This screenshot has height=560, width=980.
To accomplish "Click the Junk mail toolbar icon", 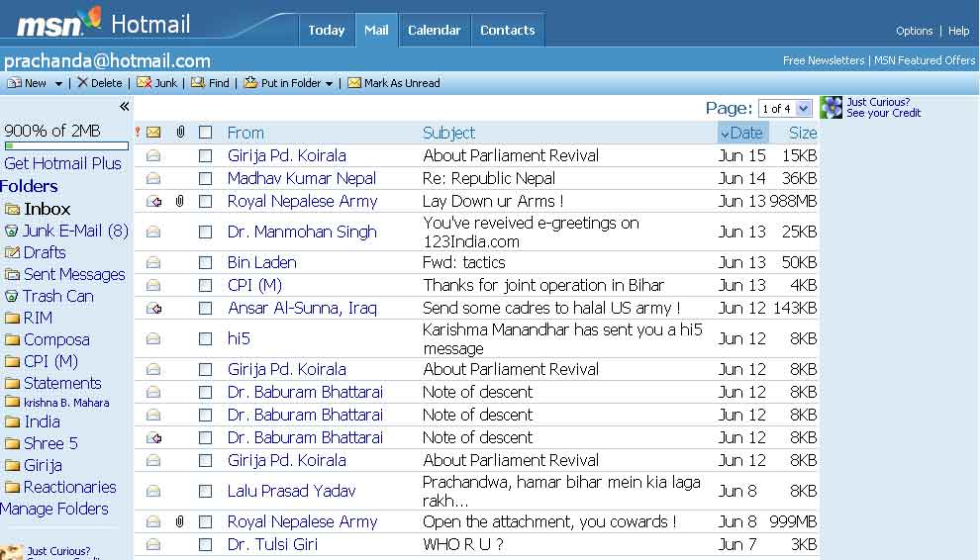I will 144,83.
